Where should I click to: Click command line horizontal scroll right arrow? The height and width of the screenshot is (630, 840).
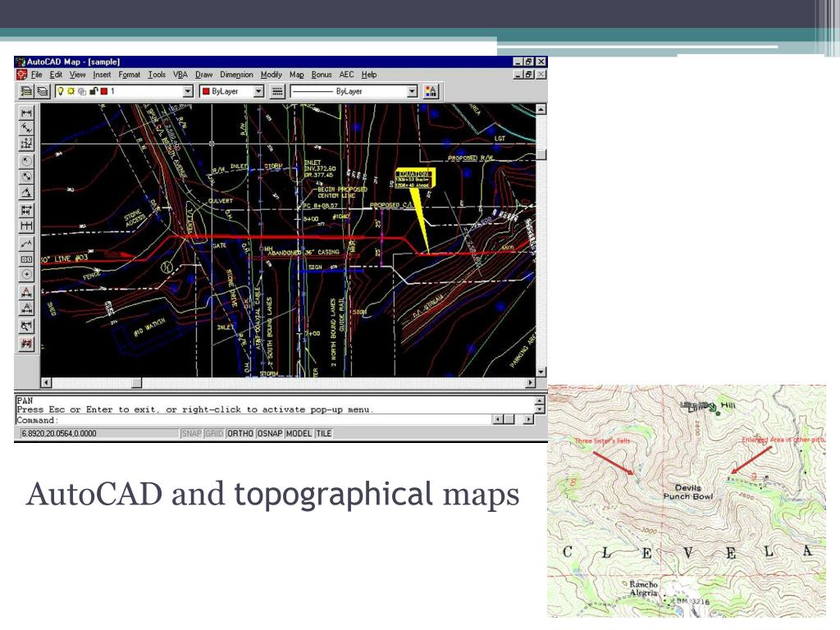click(x=529, y=419)
